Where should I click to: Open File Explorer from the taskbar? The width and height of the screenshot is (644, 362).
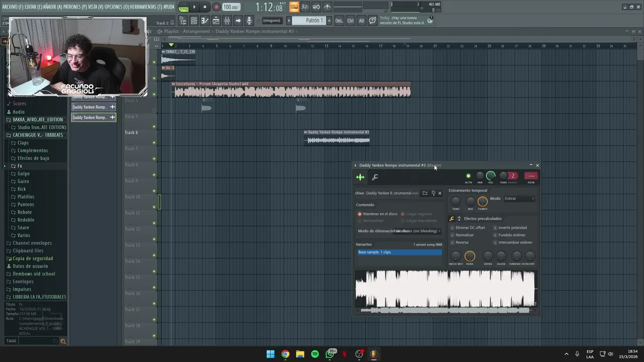300,354
